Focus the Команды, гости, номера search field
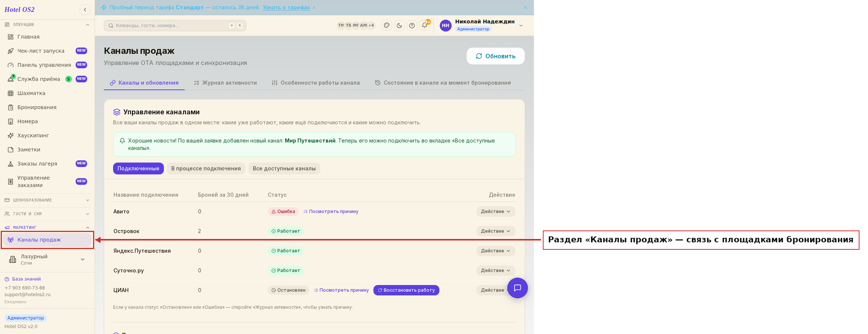Viewport: 868px width, 334px height. [175, 26]
